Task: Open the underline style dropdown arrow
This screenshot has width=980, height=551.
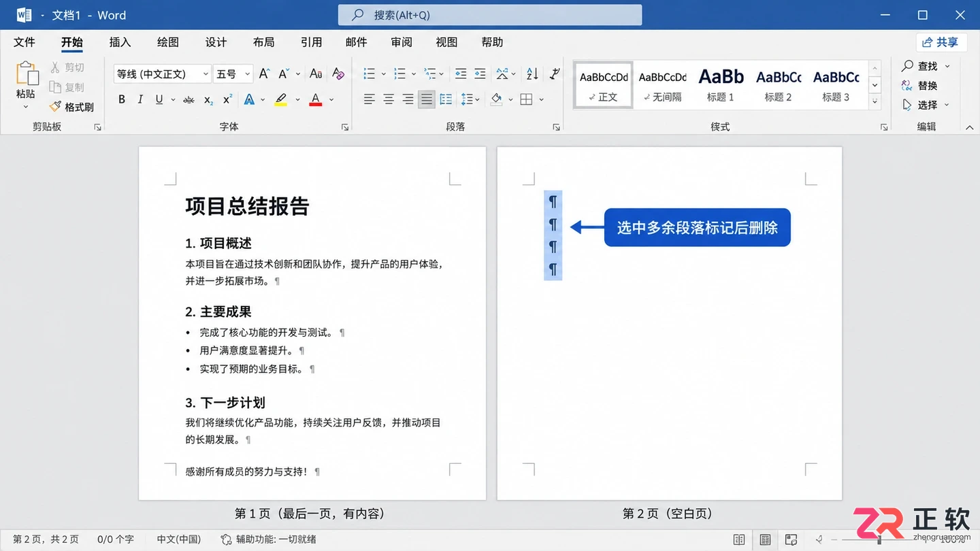Action: coord(173,100)
